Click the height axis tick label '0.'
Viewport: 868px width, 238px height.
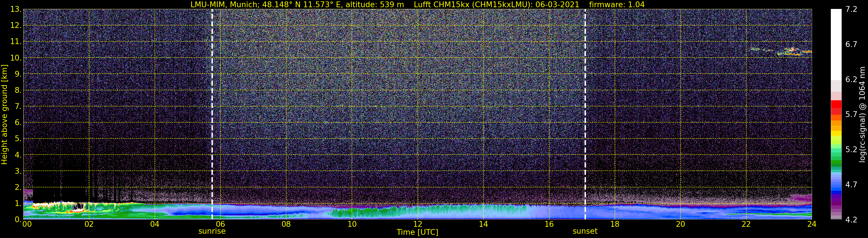(18, 220)
